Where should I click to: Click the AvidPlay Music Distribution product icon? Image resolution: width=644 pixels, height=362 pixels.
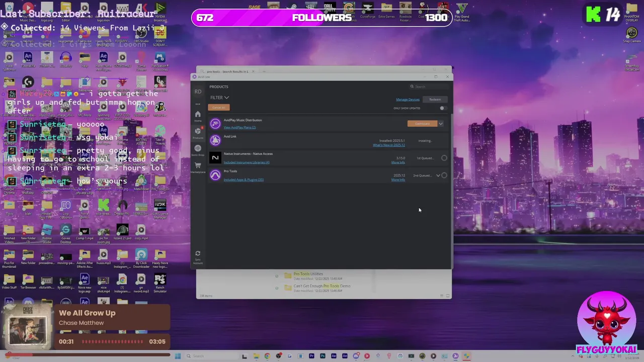215,123
